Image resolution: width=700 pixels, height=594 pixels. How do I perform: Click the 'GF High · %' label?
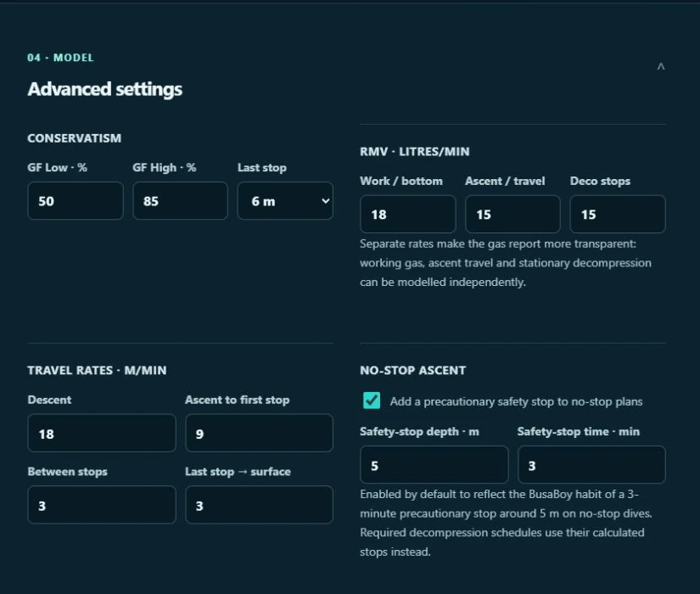tap(165, 167)
